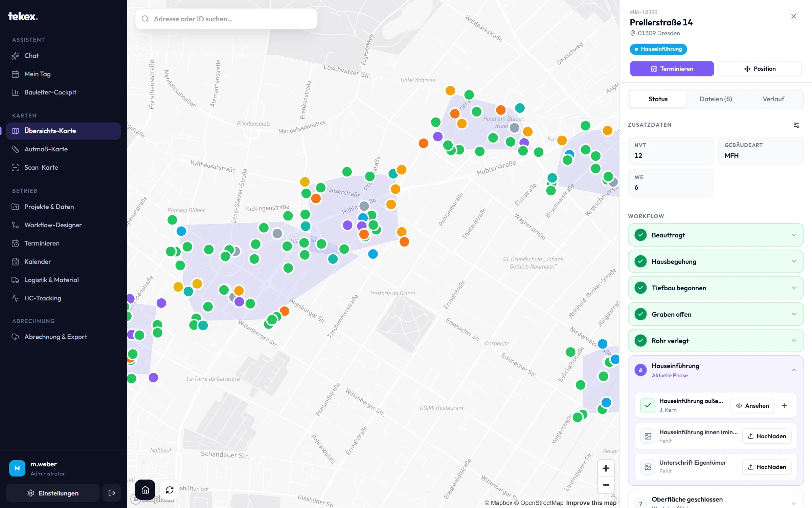Viewport: 812px width, 508px height.
Task: Expand the Graben offen step
Action: (x=716, y=314)
